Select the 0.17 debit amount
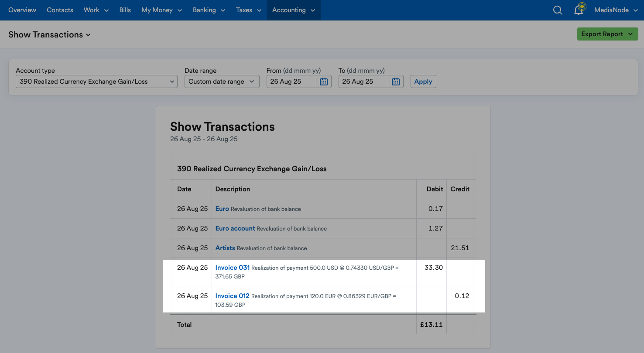Image resolution: width=644 pixels, height=353 pixels. click(x=436, y=209)
